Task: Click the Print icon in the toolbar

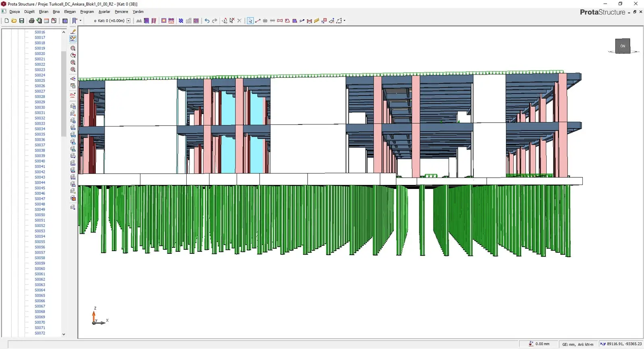Action: click(31, 21)
